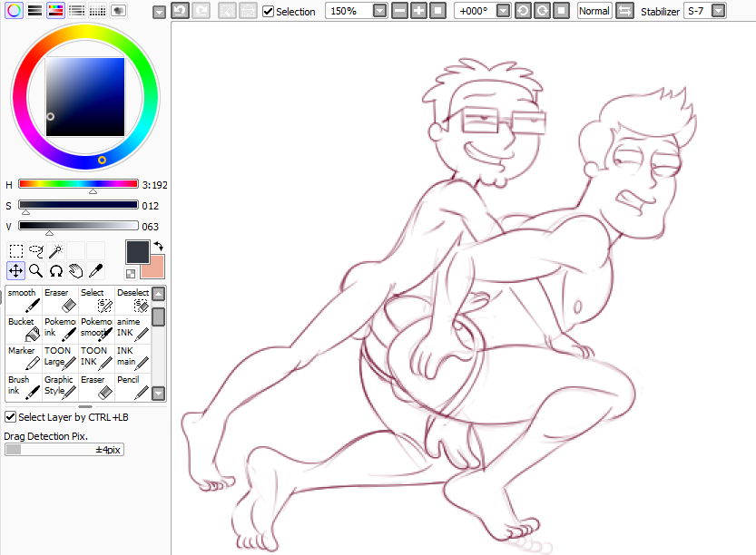Open the Stabilizer S-7 dropdown
756x555 pixels.
[x=718, y=12]
